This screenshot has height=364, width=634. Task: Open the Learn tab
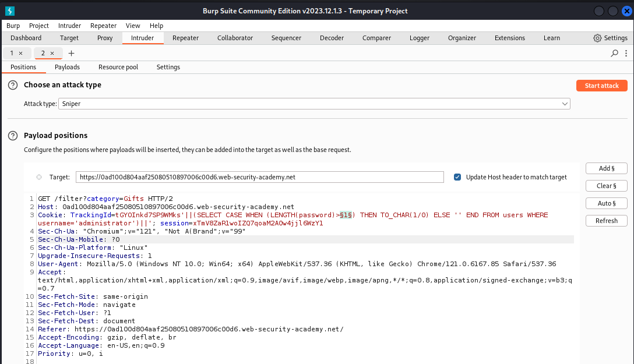click(x=551, y=38)
